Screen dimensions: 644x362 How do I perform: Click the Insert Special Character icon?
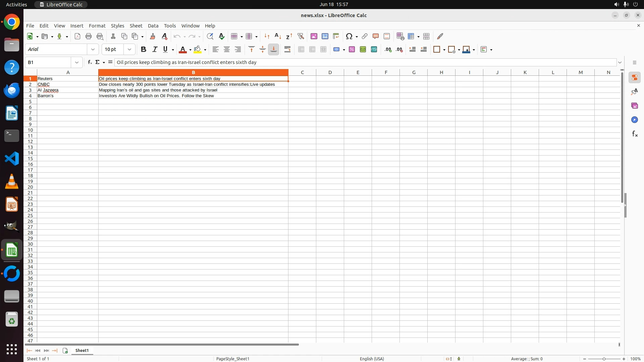(x=349, y=36)
